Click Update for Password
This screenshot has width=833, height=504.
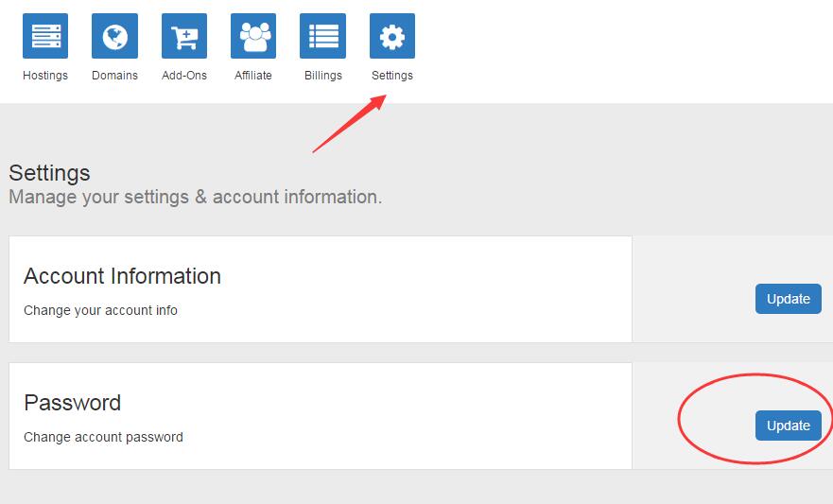pyautogui.click(x=789, y=426)
